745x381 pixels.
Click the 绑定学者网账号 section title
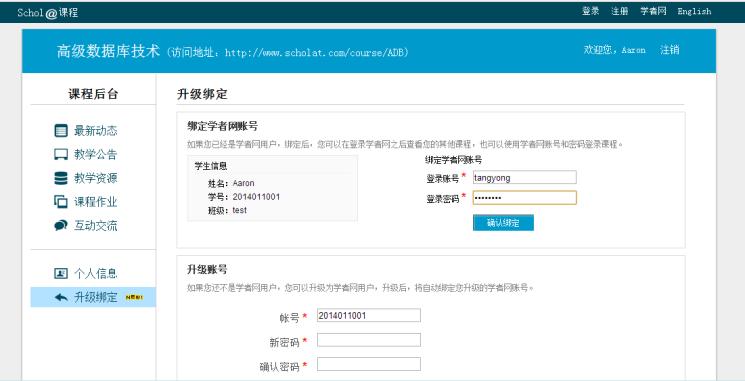[x=223, y=126]
